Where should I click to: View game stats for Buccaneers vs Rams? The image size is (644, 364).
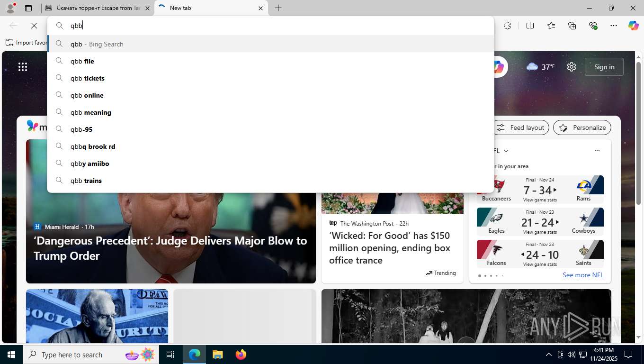tap(540, 200)
